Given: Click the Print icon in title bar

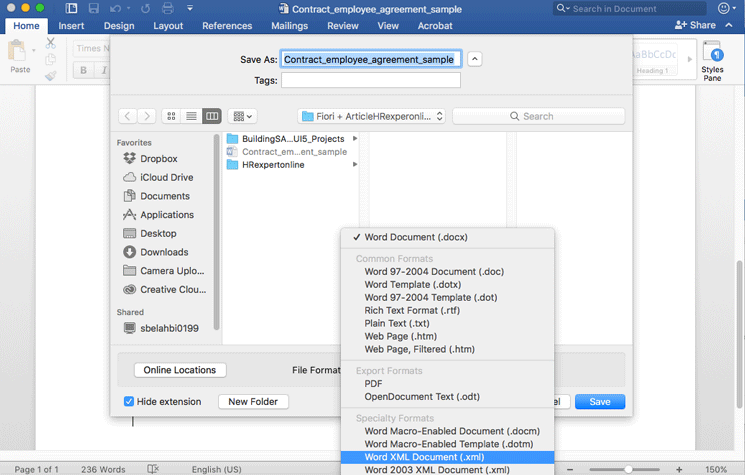Looking at the screenshot, I should coord(167,8).
